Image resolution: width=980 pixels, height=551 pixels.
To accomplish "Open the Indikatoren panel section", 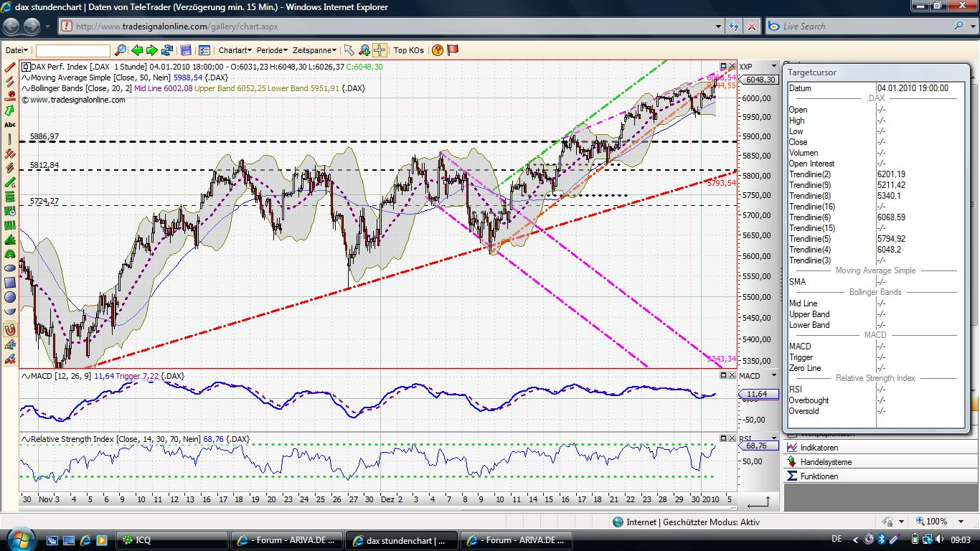I will (x=819, y=448).
